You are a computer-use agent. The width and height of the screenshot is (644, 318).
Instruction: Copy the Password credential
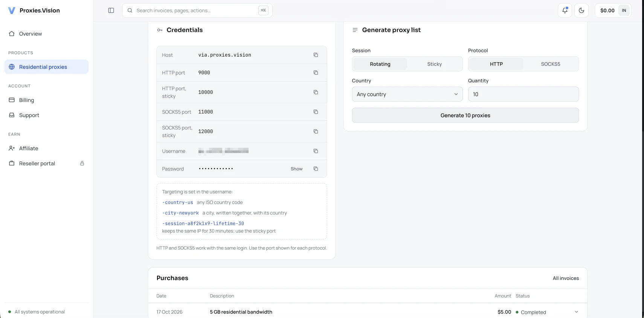click(x=316, y=169)
